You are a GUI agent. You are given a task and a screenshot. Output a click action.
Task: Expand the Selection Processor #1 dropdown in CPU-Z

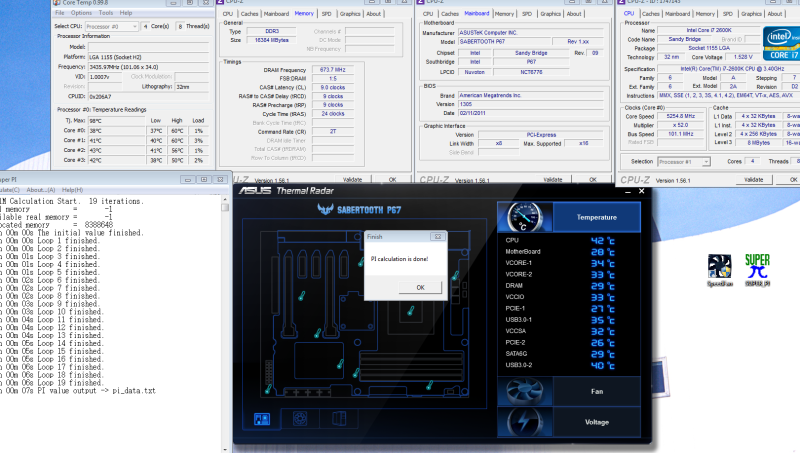706,162
